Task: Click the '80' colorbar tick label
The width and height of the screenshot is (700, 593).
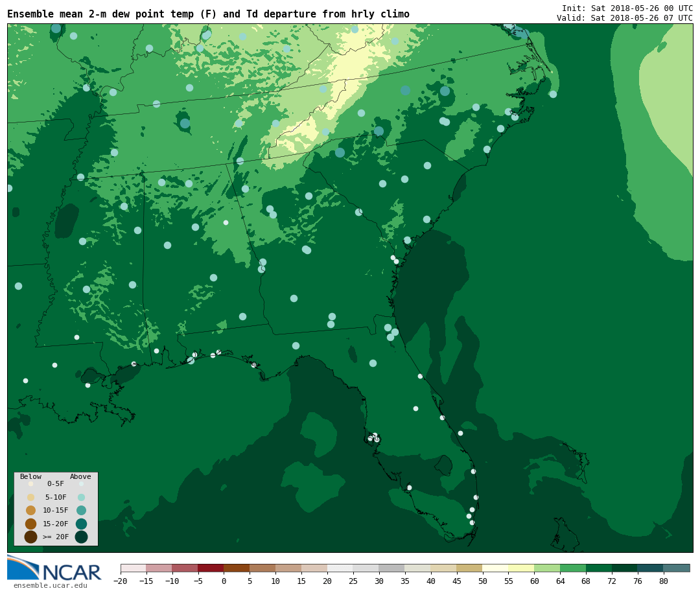Action: point(664,581)
